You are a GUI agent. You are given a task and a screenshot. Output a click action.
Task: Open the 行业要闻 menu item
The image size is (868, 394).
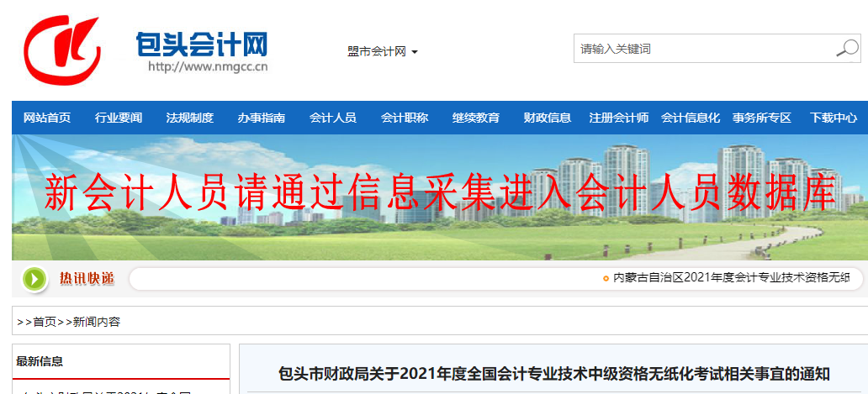pyautogui.click(x=119, y=118)
